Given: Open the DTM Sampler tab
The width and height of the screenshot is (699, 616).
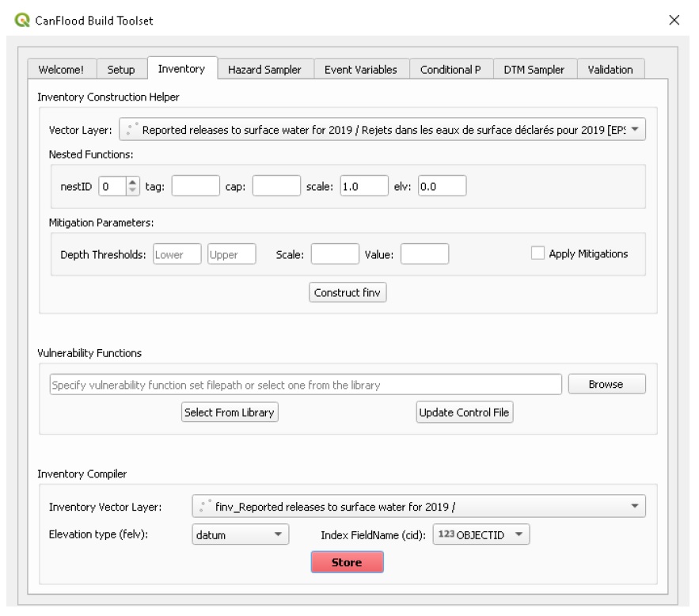Looking at the screenshot, I should coord(534,70).
